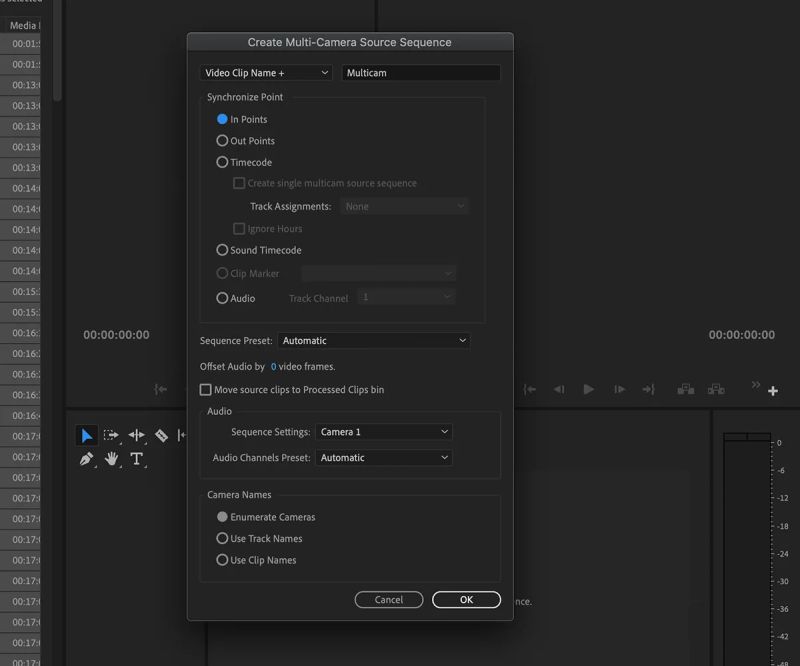Open the Sequence Preset dropdown
This screenshot has height=666, width=800.
(x=374, y=340)
